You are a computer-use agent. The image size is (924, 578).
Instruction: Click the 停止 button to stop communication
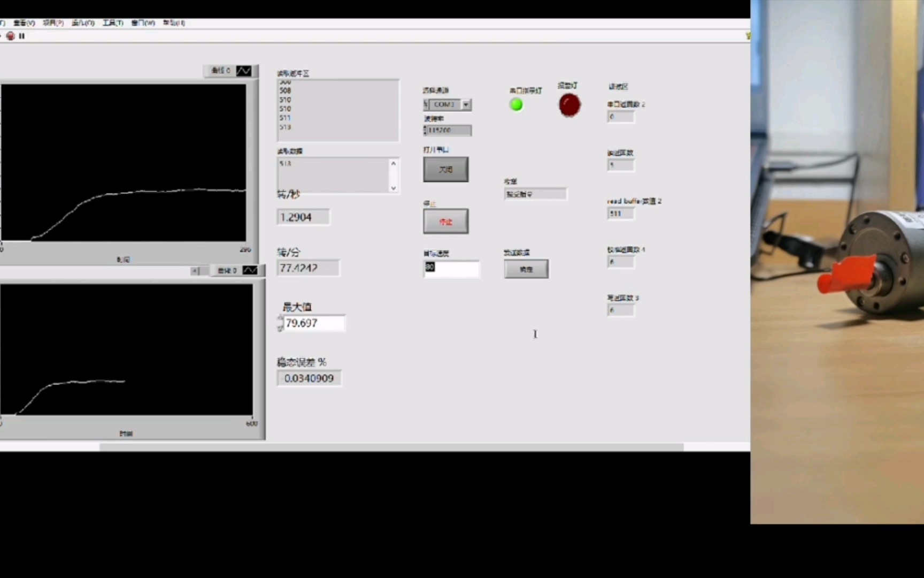pos(445,220)
